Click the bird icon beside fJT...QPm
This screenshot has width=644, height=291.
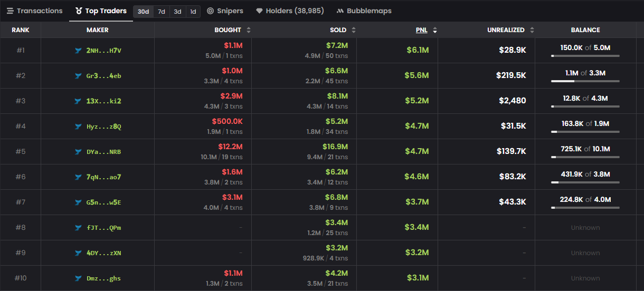click(79, 228)
